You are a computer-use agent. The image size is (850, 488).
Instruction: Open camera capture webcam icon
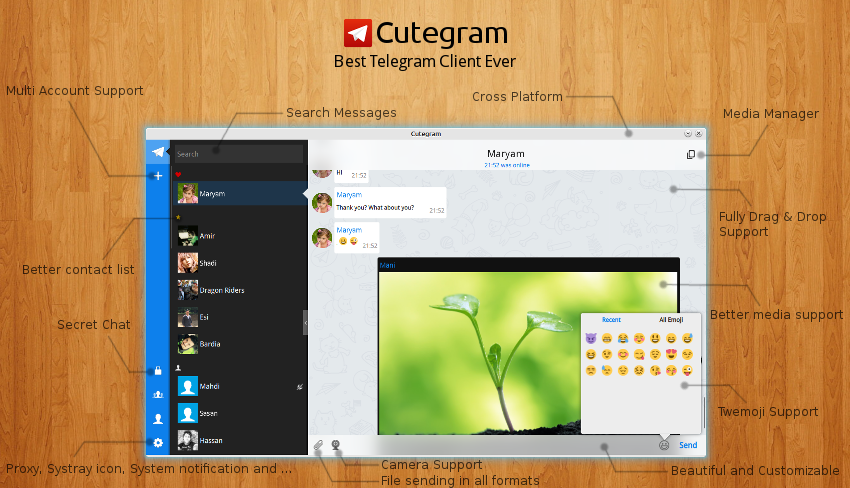336,445
